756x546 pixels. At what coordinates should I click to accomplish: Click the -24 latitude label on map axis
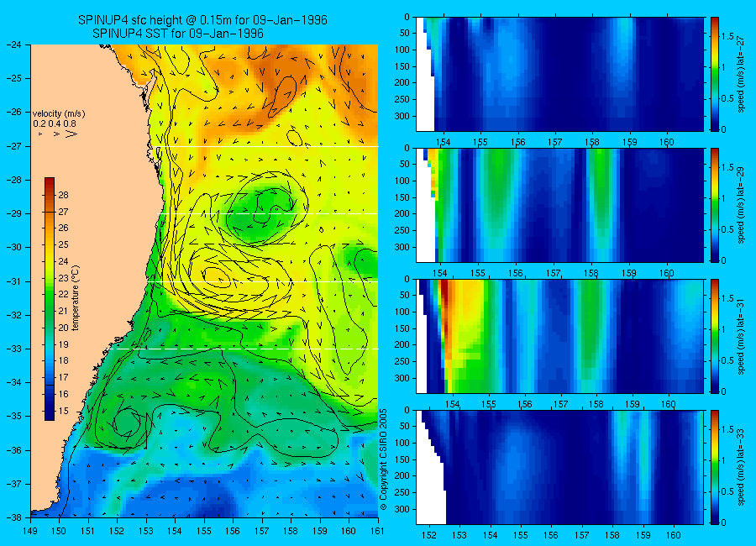13,45
